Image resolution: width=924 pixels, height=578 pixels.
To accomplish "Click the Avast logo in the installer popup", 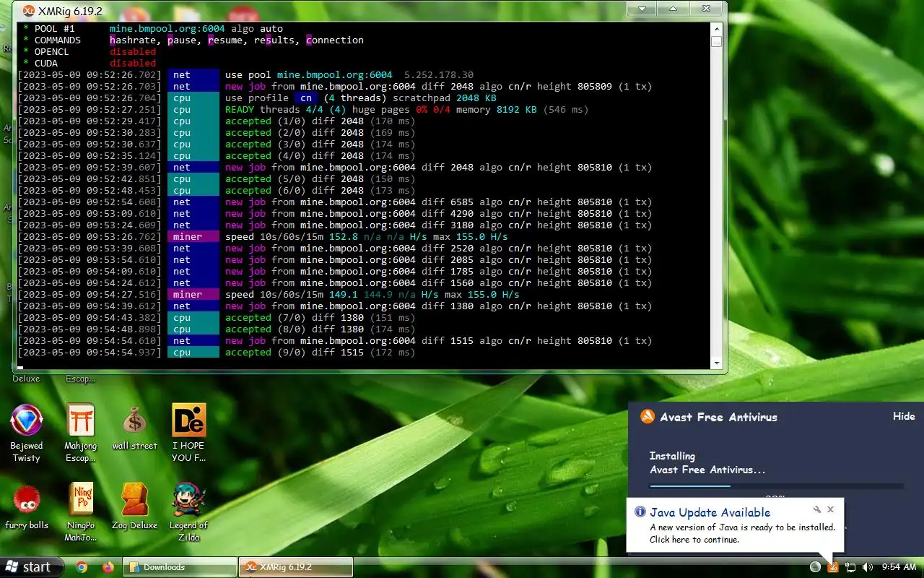I will pos(648,416).
